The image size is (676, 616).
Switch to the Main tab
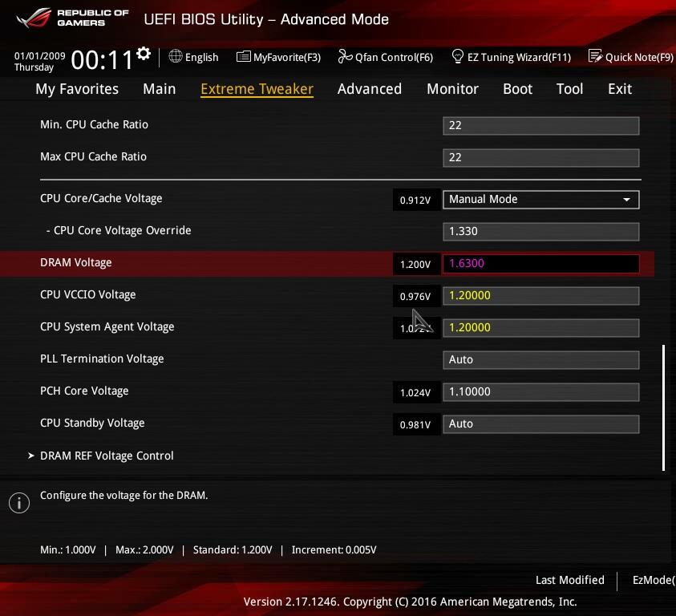coord(159,89)
